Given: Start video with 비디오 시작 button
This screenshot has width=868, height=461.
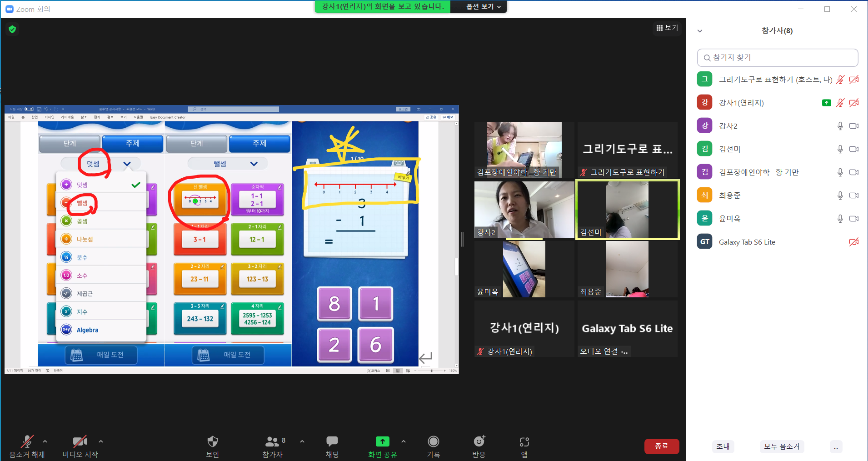Looking at the screenshot, I should [x=80, y=446].
